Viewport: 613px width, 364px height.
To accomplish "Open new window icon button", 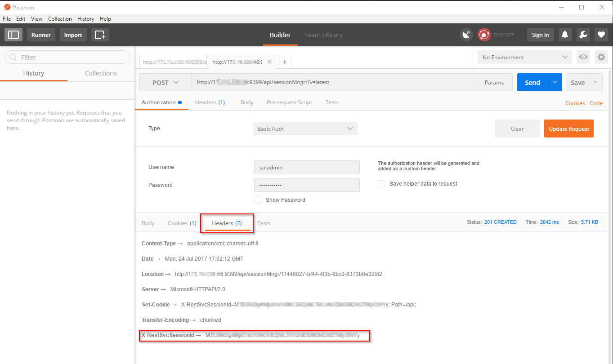I will point(100,35).
